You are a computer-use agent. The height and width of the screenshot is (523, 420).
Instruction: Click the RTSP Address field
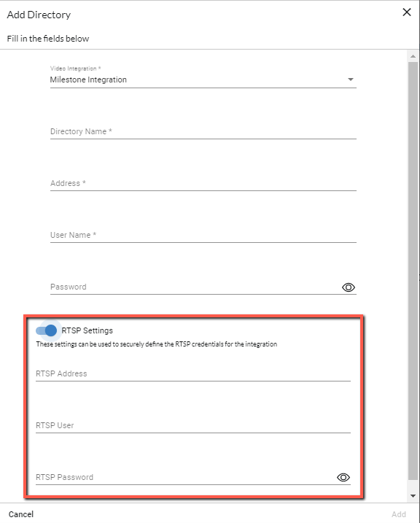[193, 373]
